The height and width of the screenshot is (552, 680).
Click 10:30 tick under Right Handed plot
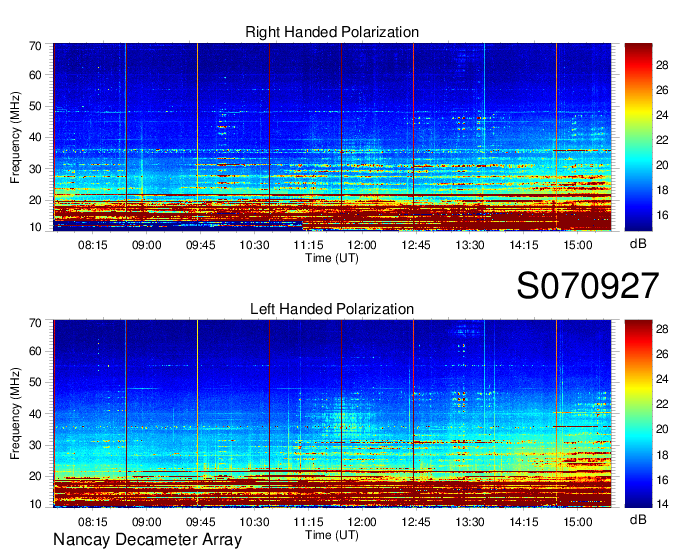coord(254,245)
